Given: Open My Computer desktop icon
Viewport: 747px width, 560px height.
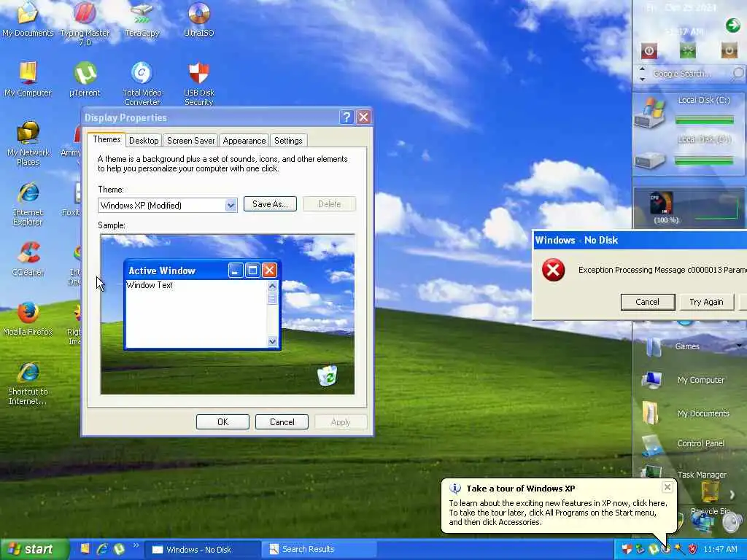Looking at the screenshot, I should pyautogui.click(x=28, y=79).
